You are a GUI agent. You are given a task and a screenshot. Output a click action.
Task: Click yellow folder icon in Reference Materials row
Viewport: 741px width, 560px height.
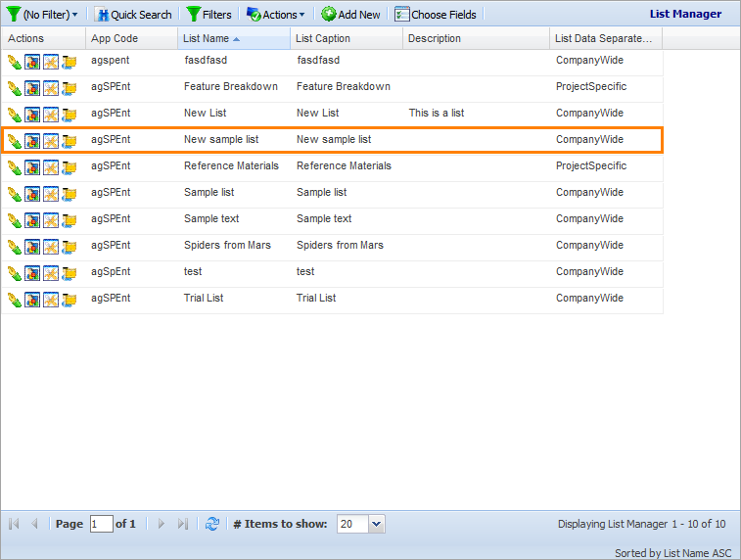pyautogui.click(x=69, y=167)
